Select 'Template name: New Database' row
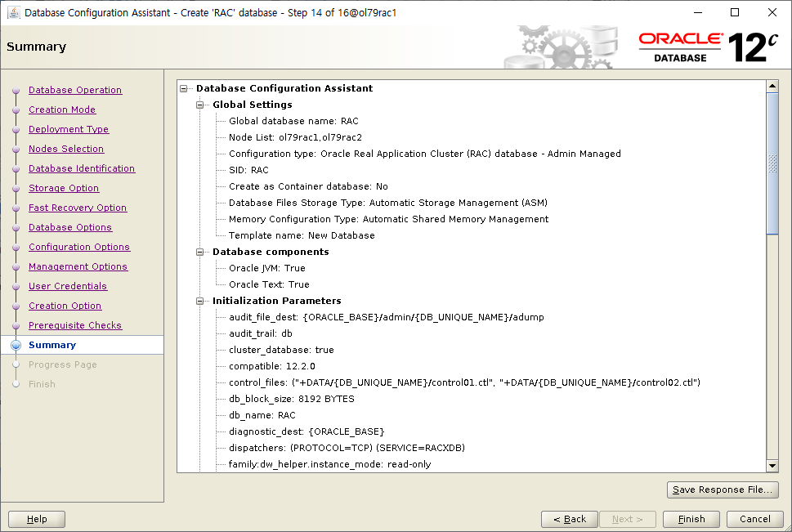The image size is (792, 532). pos(302,235)
